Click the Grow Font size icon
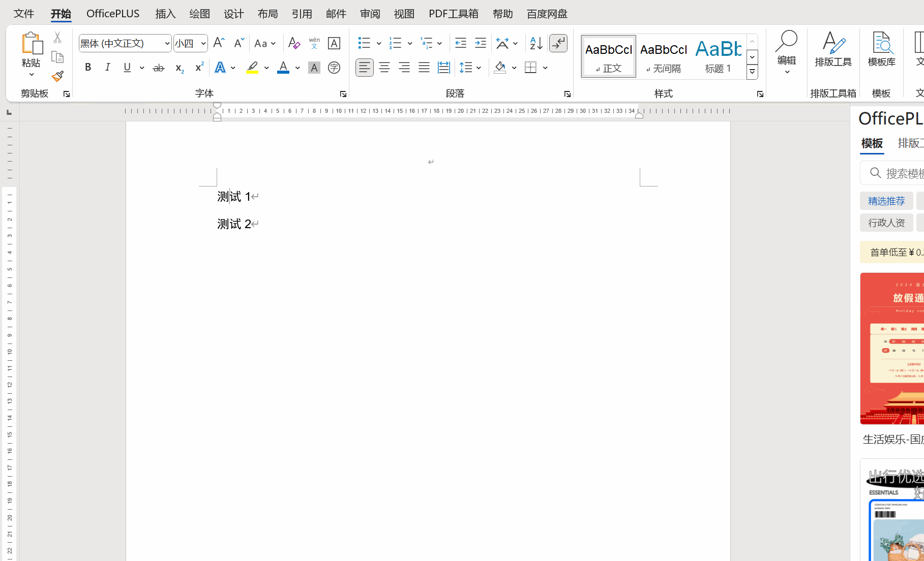924x561 pixels. tap(219, 43)
